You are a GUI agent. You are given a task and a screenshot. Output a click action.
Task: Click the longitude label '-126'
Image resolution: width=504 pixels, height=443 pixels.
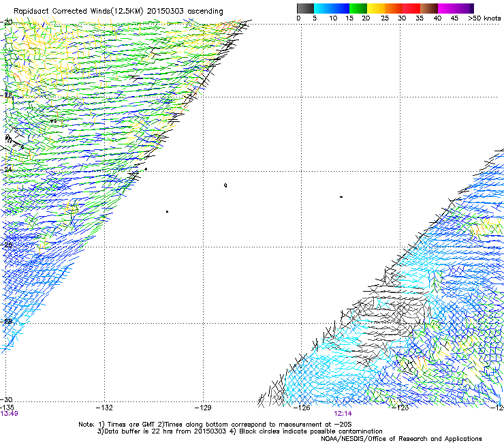(x=302, y=408)
